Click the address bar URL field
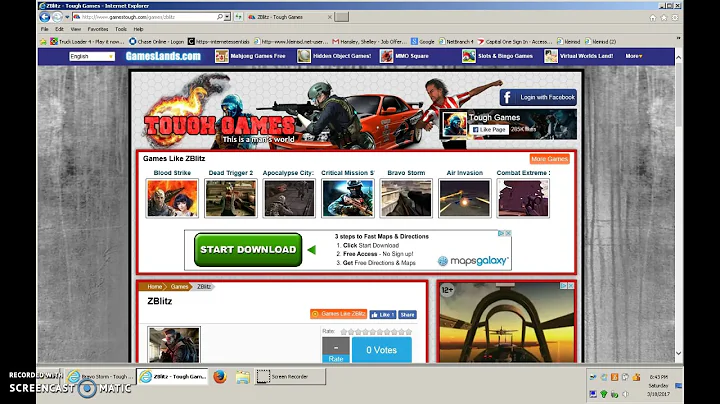Viewport: 720px width, 404px height. click(x=145, y=17)
